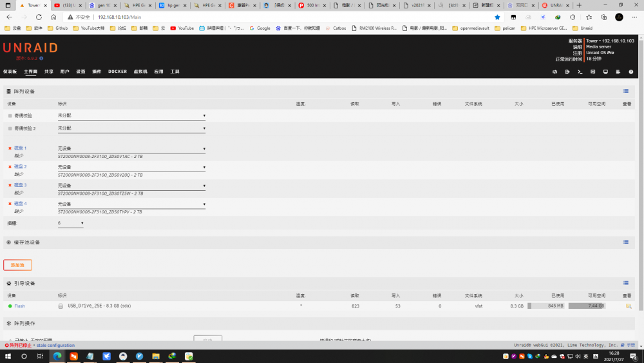Open the 磁盘 4 link
This screenshot has width=644, height=363.
[x=20, y=204]
